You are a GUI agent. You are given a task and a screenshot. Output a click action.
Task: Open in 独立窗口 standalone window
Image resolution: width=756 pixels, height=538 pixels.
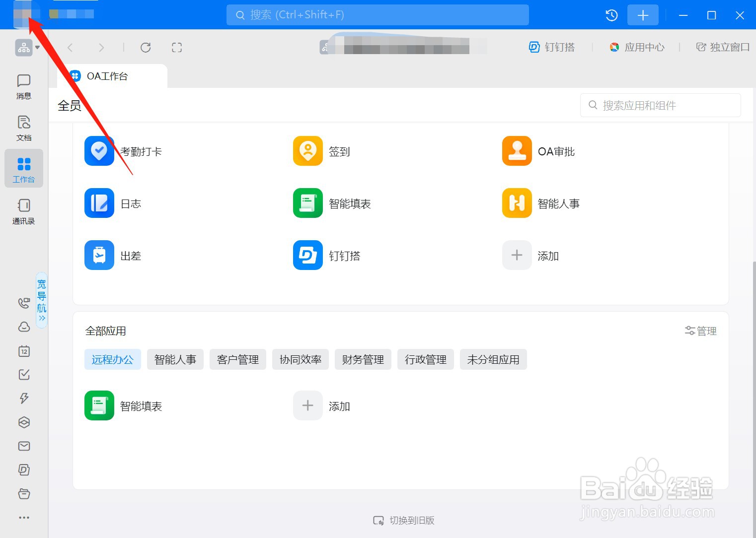point(723,47)
